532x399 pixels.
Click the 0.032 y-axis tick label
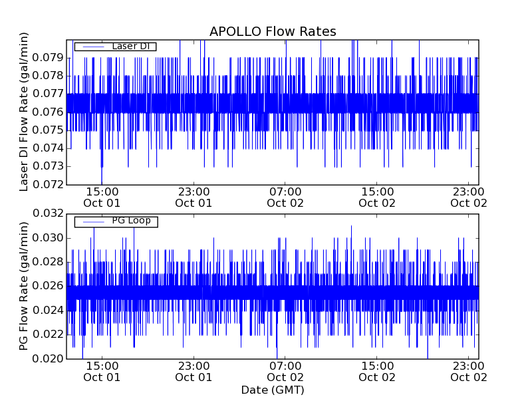pos(48,213)
